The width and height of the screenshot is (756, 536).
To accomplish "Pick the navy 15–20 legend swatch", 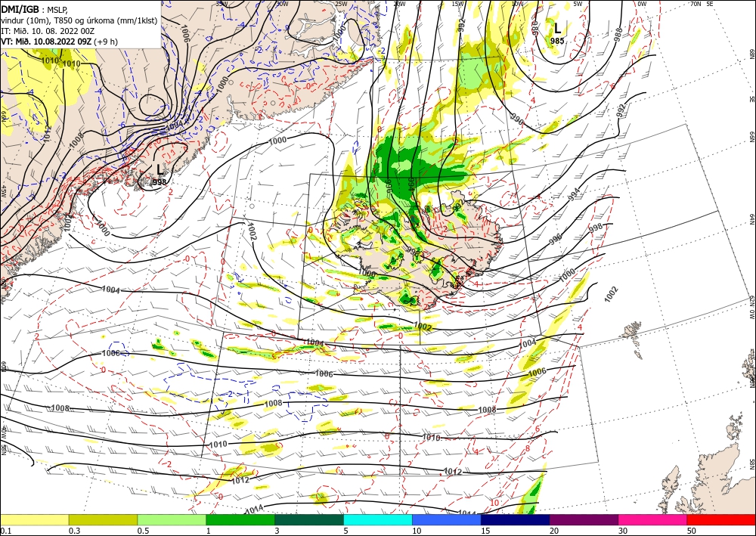I will point(516,519).
